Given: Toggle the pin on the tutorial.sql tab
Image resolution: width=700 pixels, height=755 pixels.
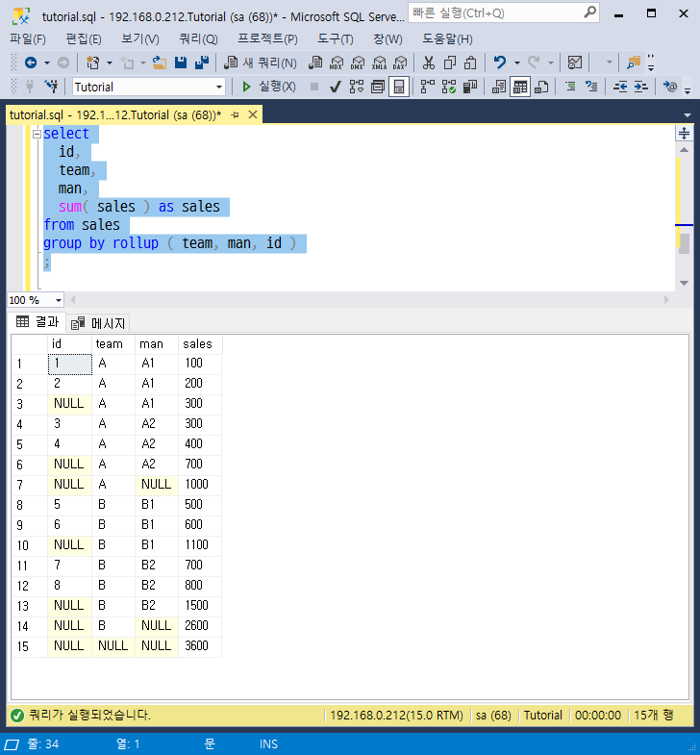Looking at the screenshot, I should (235, 114).
